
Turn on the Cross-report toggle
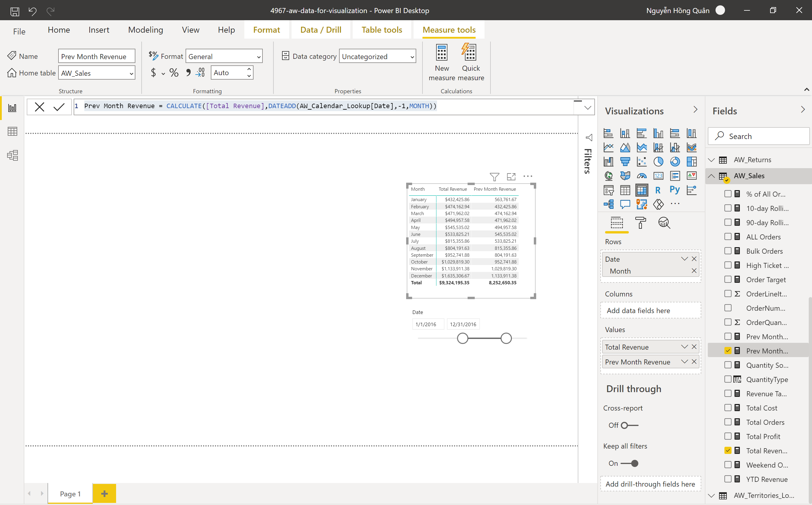coord(629,425)
